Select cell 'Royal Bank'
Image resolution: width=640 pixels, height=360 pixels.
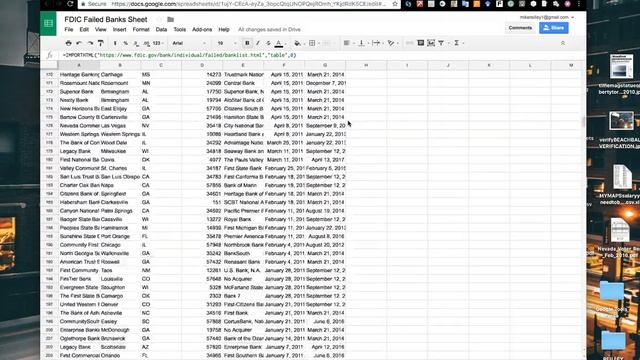pos(243,219)
